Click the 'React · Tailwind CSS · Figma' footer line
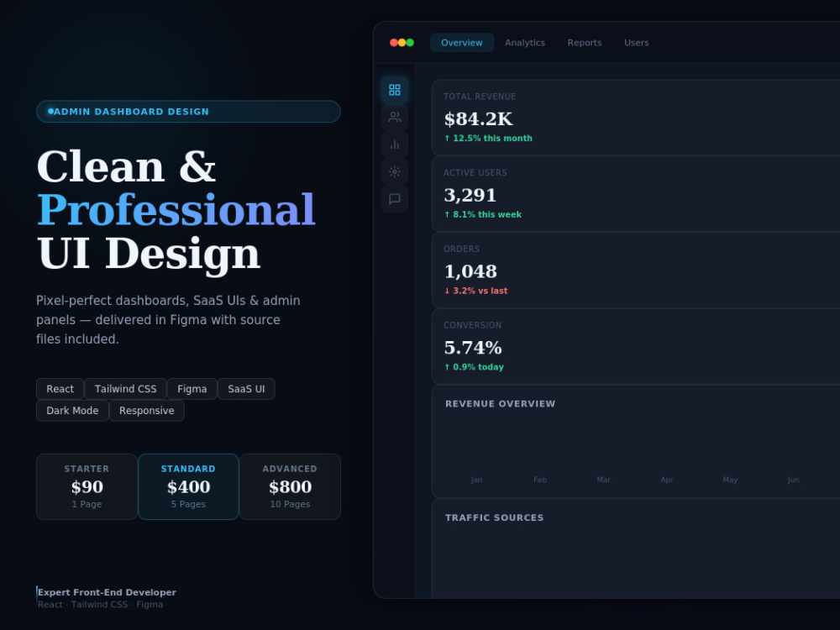The height and width of the screenshot is (630, 840). tap(101, 604)
